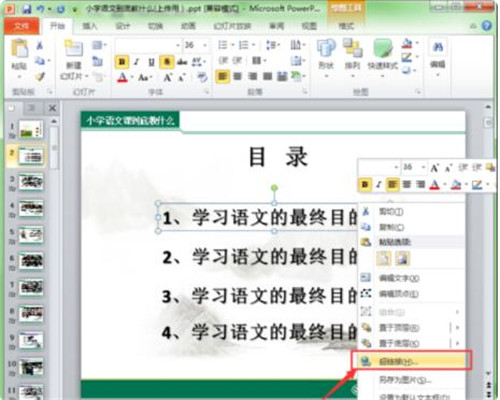Click Center align icon in ribbon paragraph group
Screen dimensions: 500x400
point(237,77)
